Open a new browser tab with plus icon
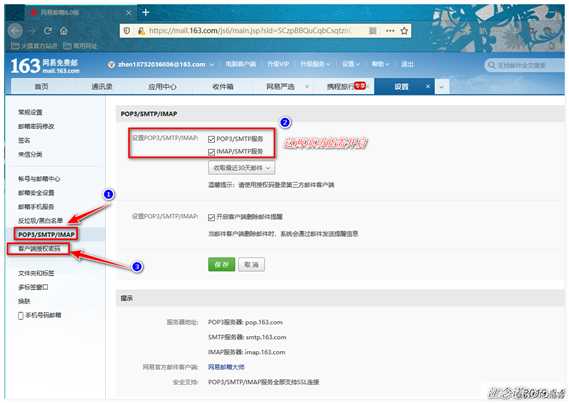This screenshot has height=403, width=569. (146, 12)
